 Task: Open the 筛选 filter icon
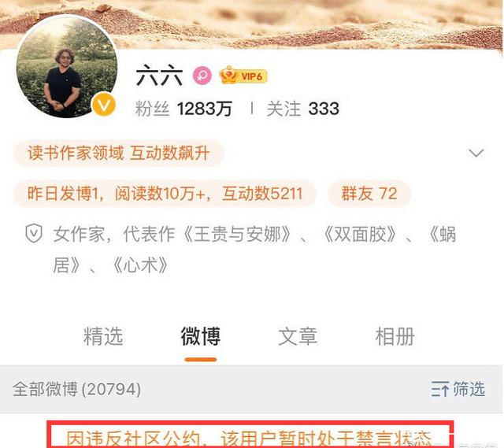pyautogui.click(x=458, y=389)
